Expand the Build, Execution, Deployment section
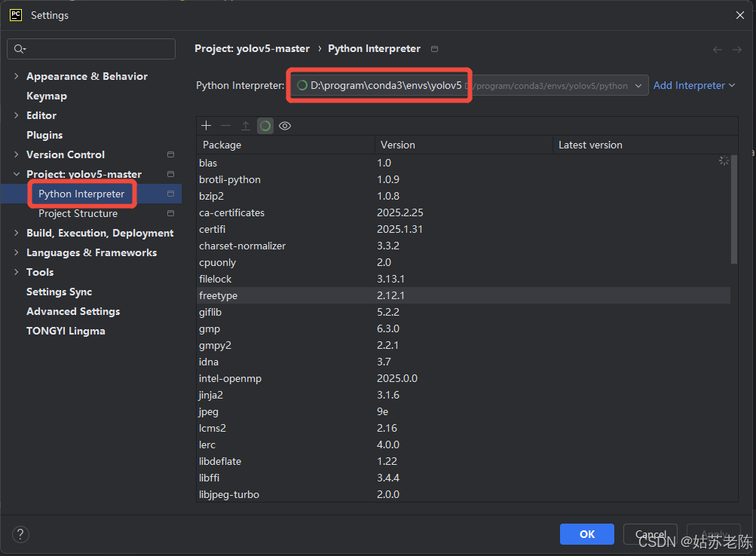This screenshot has width=756, height=556. (x=17, y=233)
